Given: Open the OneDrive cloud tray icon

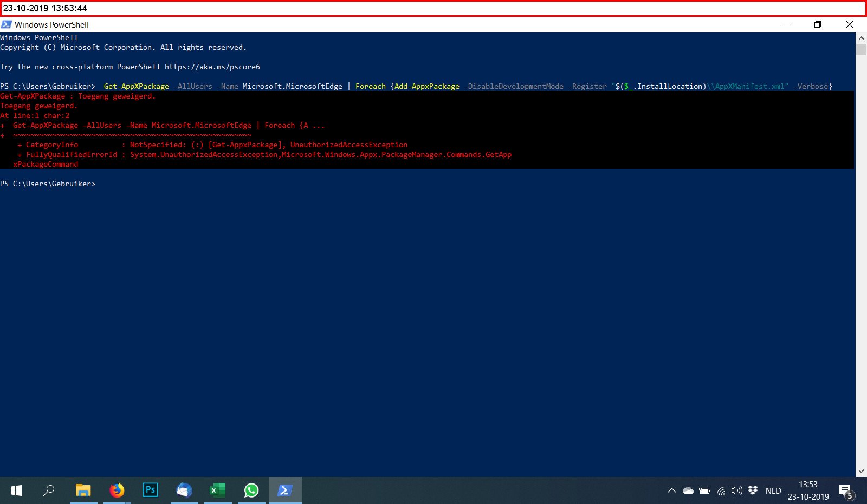Looking at the screenshot, I should (688, 490).
